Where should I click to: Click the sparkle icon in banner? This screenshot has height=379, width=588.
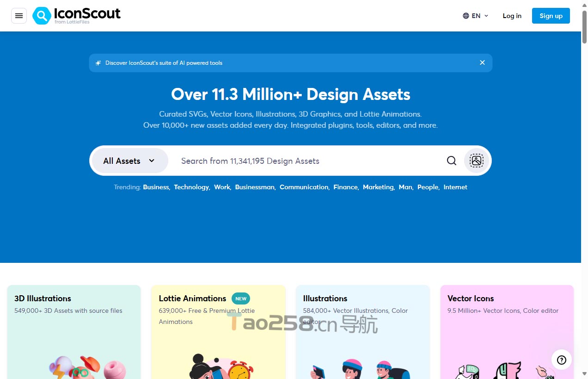point(98,63)
